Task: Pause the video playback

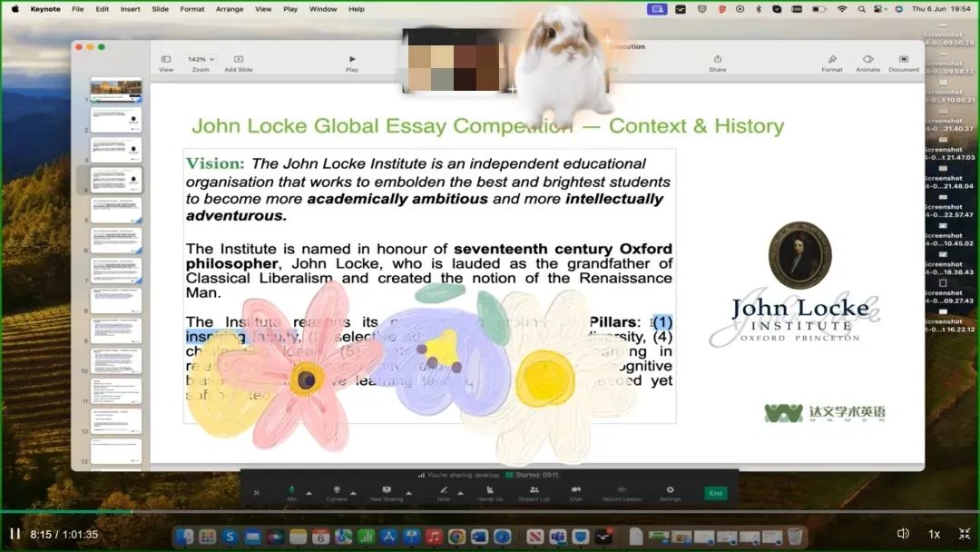Action: point(15,534)
